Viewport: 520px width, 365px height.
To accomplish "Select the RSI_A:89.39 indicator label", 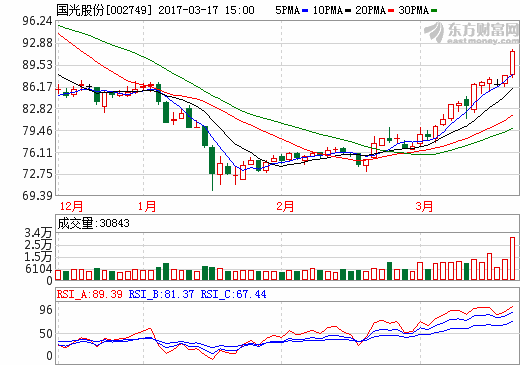I will pyautogui.click(x=90, y=294).
